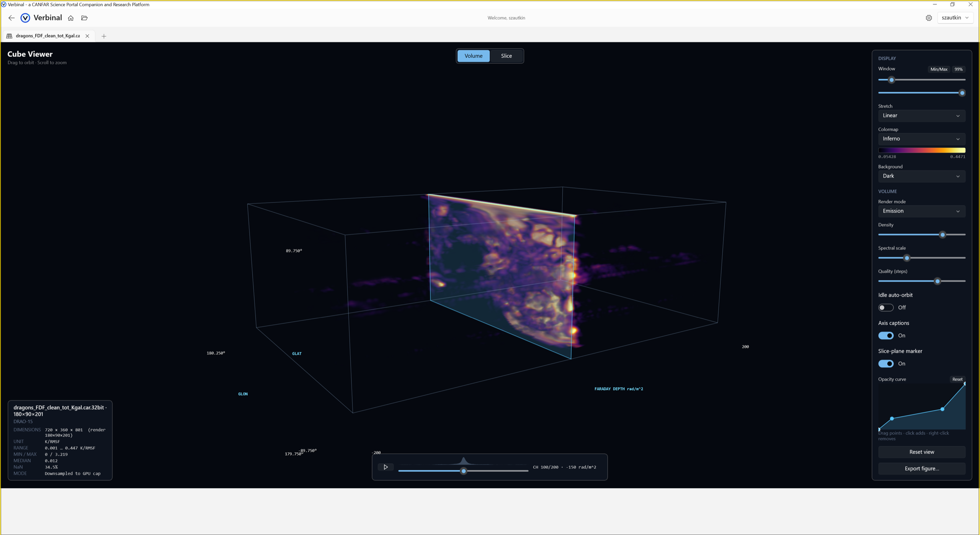Screen dimensions: 980x535
Task: Close the dragons_FDF_clean_tot_Kgal tab
Action: pyautogui.click(x=87, y=36)
